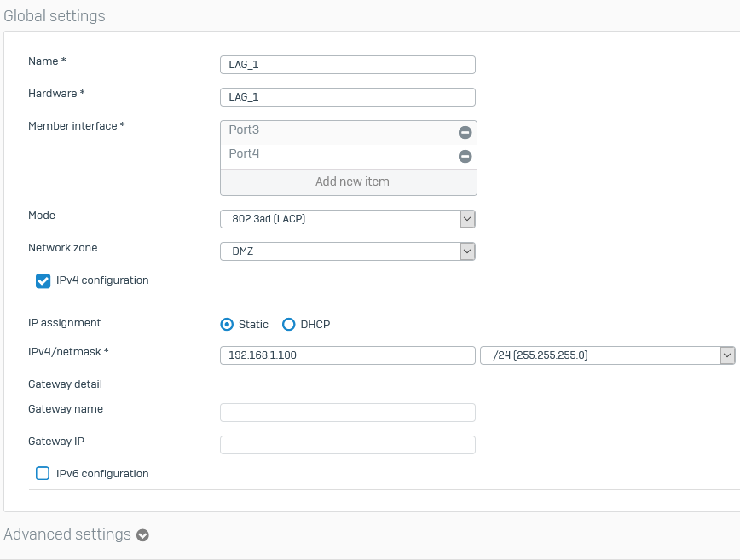The width and height of the screenshot is (740, 560).
Task: Enable the IPv6 configuration checkbox
Action: [x=43, y=473]
